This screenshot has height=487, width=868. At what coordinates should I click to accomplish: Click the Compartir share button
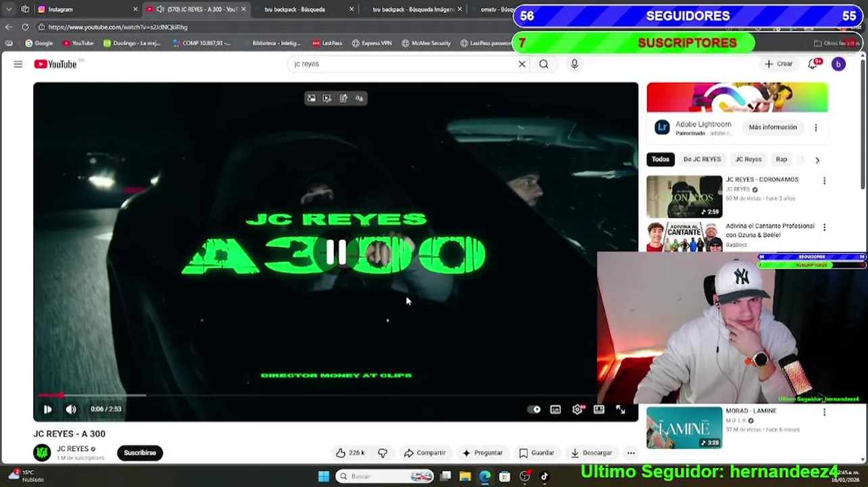[425, 453]
